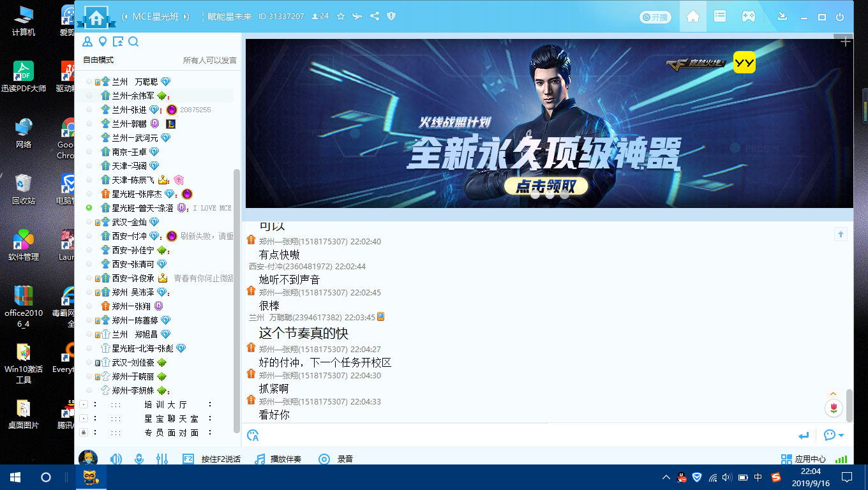Click the favorite channel star icon

tap(341, 17)
